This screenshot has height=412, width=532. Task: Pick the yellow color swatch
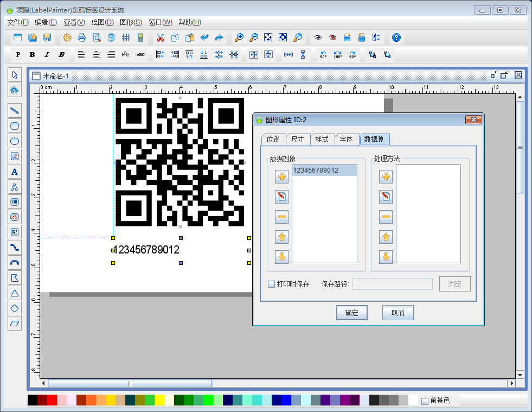click(x=159, y=400)
